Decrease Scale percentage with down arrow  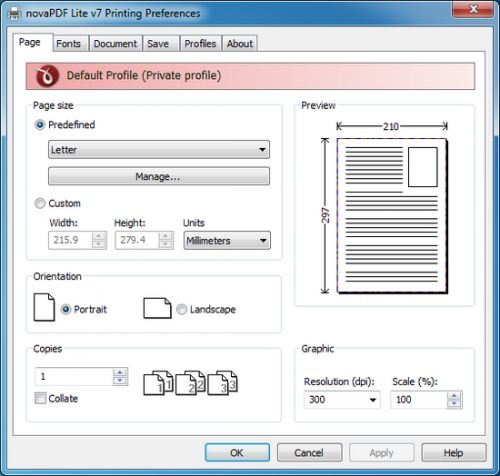coord(454,404)
